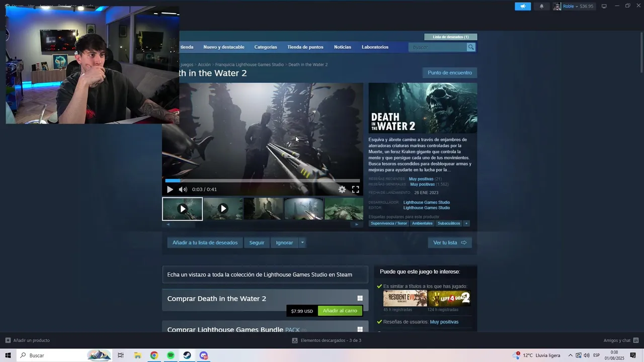
Task: Select the Supervivencia / Terror tag
Action: [x=389, y=223]
